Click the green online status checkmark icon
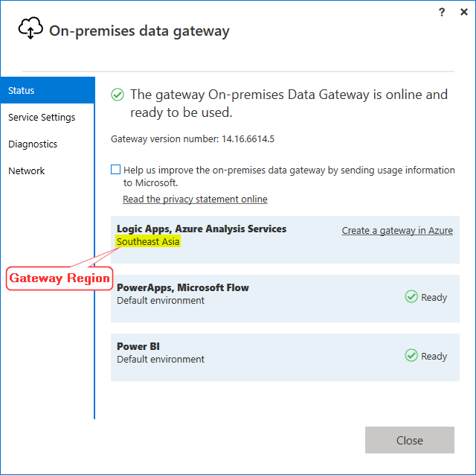 coord(117,95)
